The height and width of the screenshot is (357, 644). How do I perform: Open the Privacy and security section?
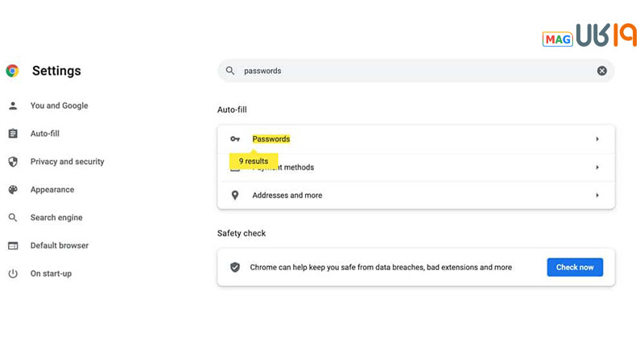pyautogui.click(x=67, y=162)
